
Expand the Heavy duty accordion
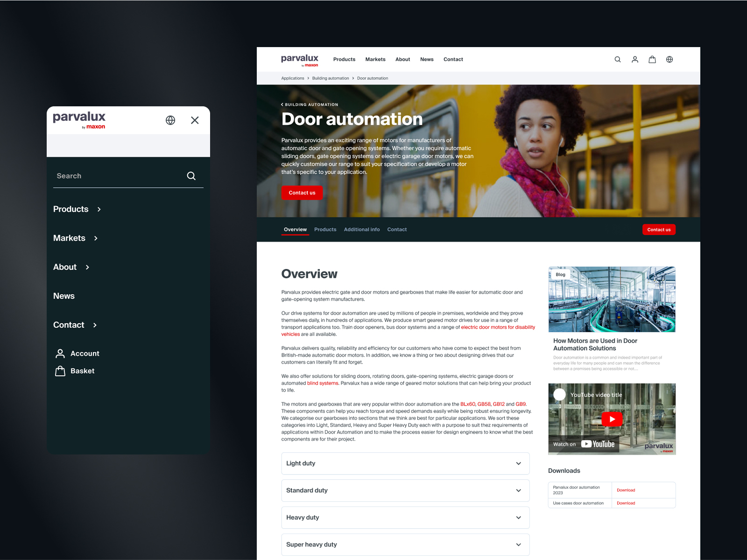405,518
